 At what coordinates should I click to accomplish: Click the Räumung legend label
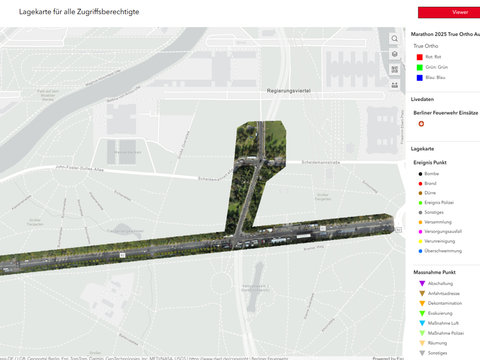(437, 343)
